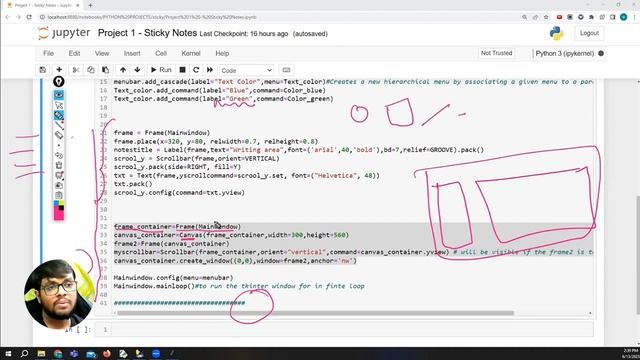This screenshot has width=640, height=360.
Task: Select the Project 1 - Sticky Notes browser tab
Action: pyautogui.click(x=42, y=5)
